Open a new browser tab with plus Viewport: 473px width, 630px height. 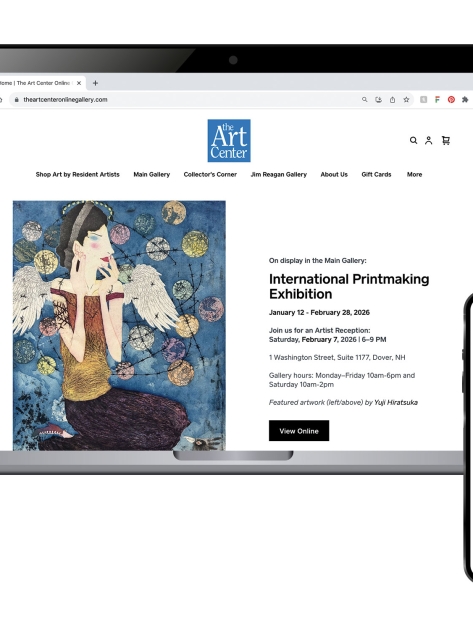point(95,83)
